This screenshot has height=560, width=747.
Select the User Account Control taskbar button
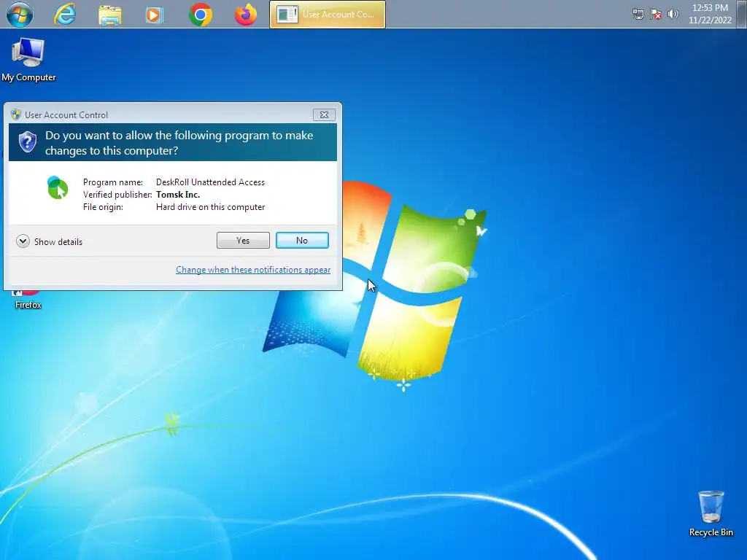pos(328,15)
